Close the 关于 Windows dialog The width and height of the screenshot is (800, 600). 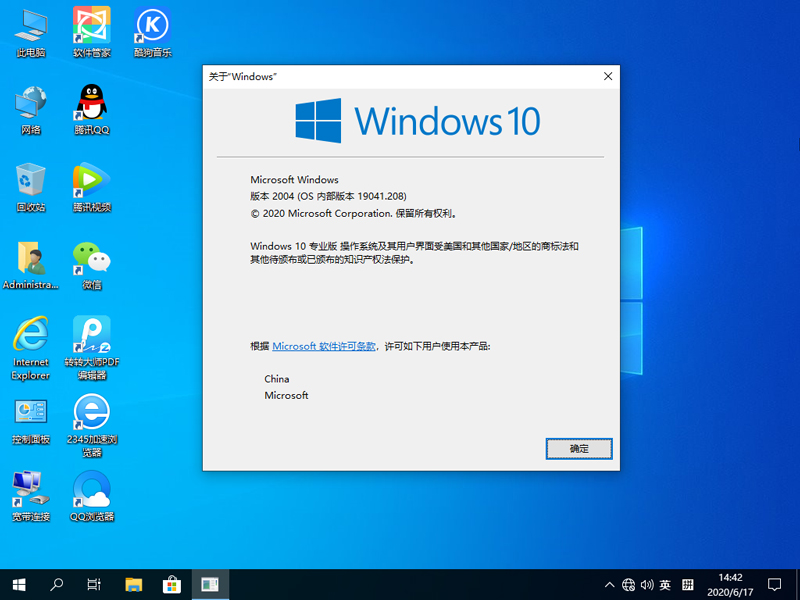608,77
